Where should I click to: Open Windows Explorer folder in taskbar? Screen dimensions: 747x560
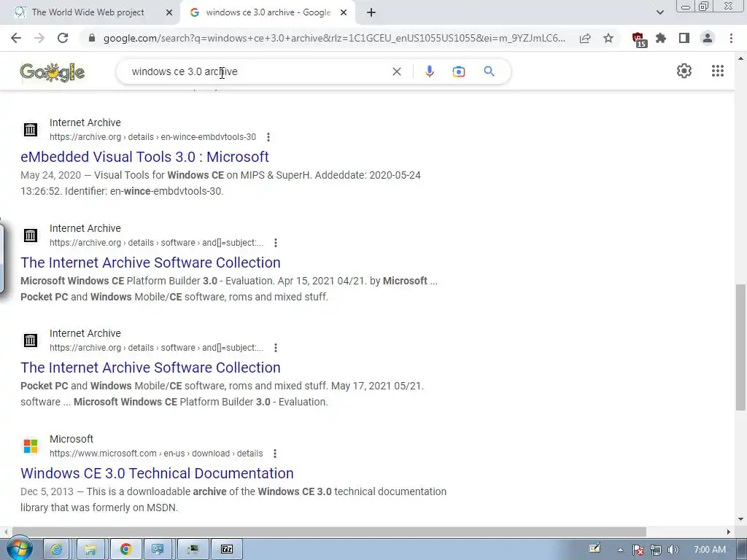[x=90, y=550]
